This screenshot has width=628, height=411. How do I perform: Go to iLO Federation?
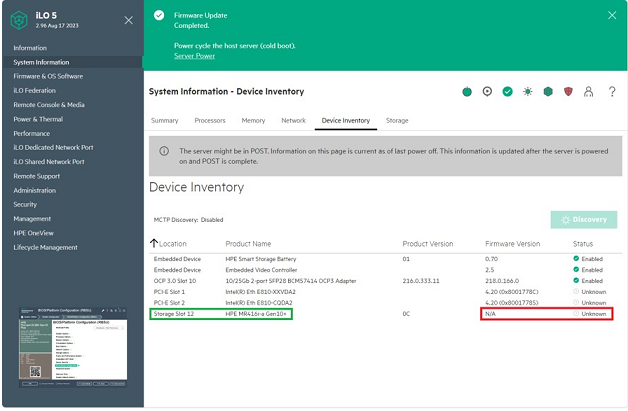[34, 91]
